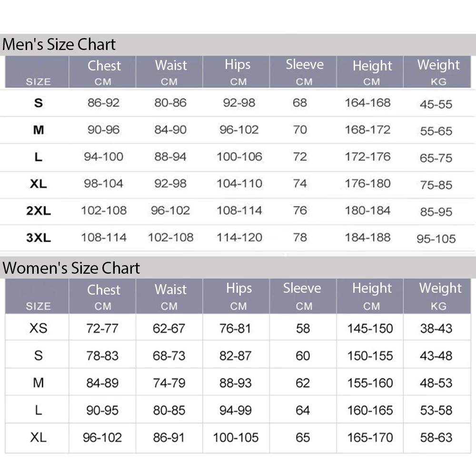Click the men's hips value 100-106
This screenshot has height=476, width=476.
[x=239, y=157]
